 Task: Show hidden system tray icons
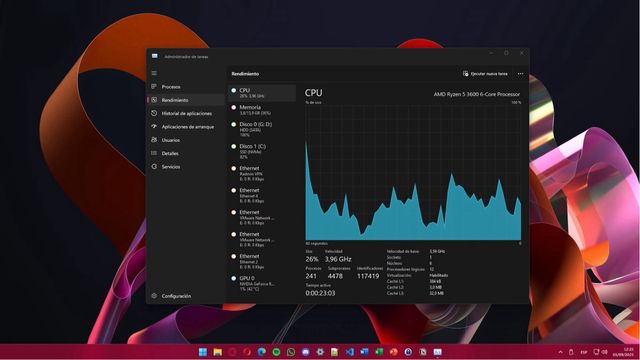coord(560,352)
